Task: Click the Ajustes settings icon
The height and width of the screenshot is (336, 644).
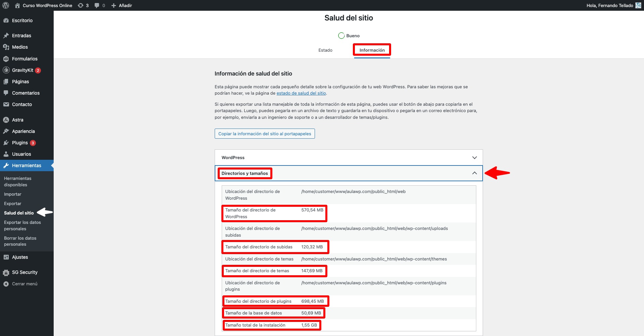Action: (6, 257)
